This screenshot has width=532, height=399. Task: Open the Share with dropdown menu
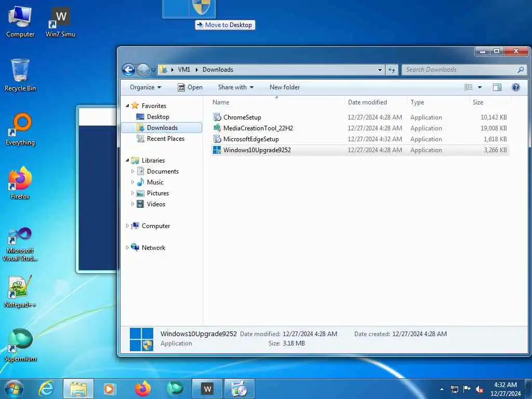[x=235, y=87]
